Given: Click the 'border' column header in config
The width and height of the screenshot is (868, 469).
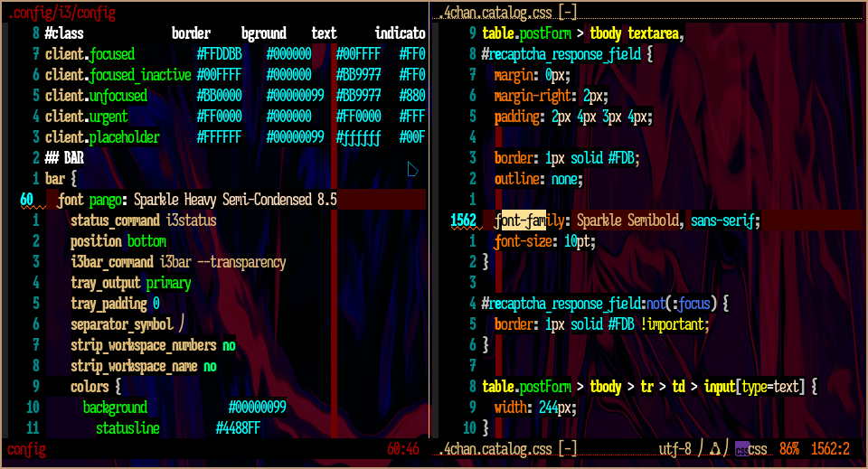Looking at the screenshot, I should point(191,33).
